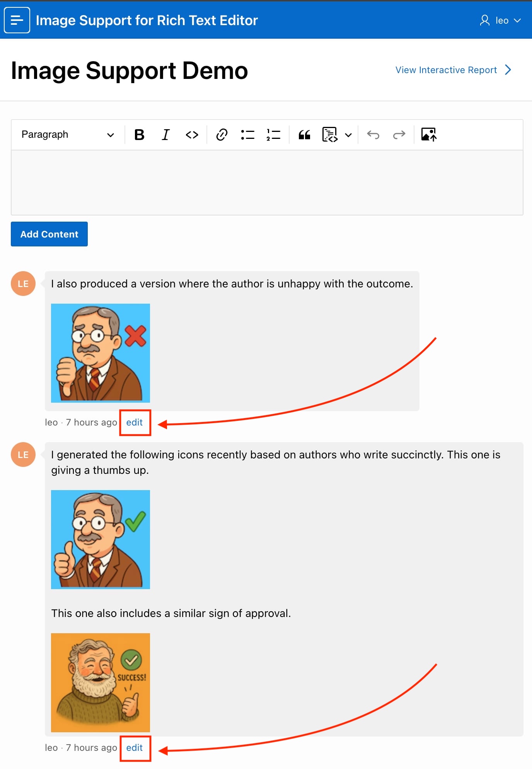Click the user profile icon beside leo

click(484, 21)
